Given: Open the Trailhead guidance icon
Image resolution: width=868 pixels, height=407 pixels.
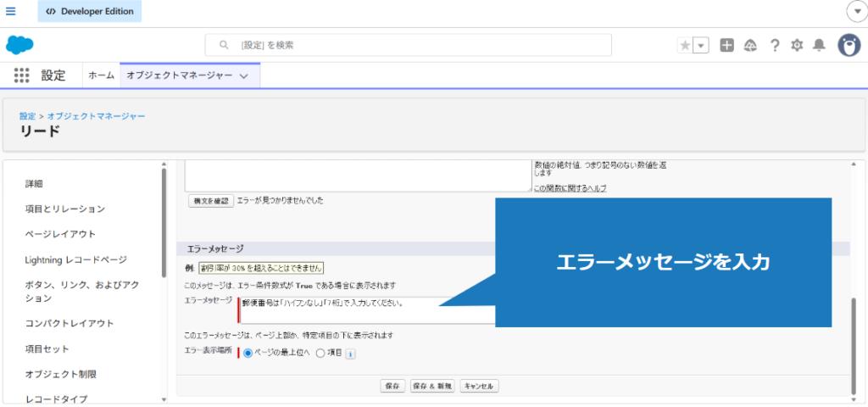Looking at the screenshot, I should click(750, 46).
